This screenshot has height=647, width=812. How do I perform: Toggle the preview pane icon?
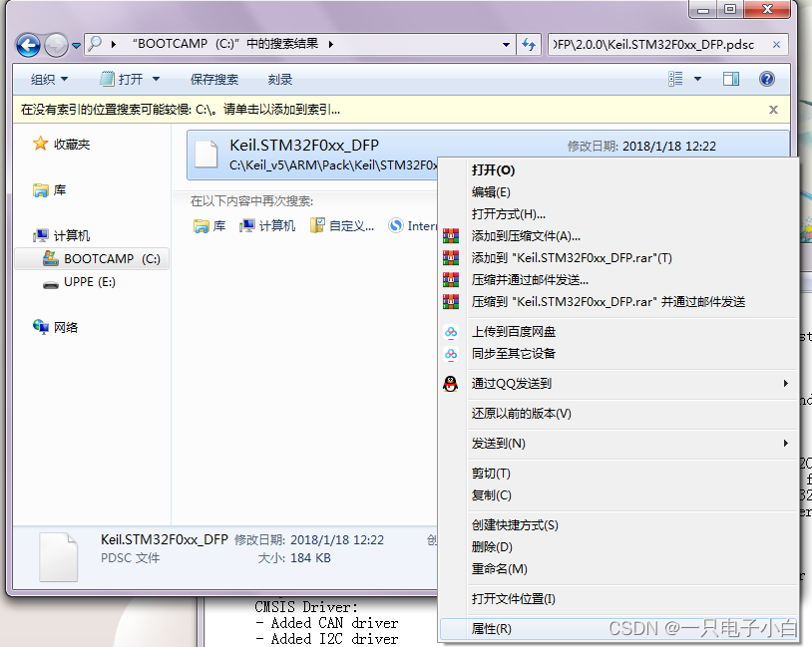tap(731, 79)
